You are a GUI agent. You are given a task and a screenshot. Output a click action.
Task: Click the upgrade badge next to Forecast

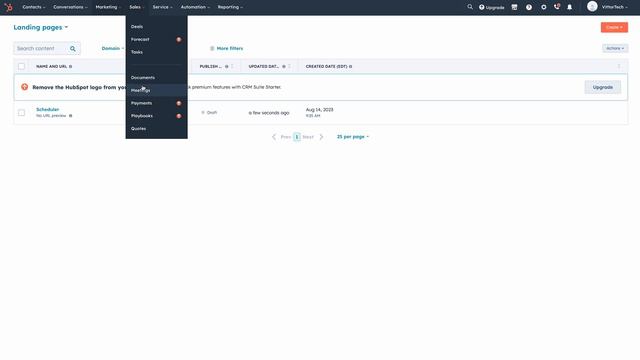pos(179,40)
